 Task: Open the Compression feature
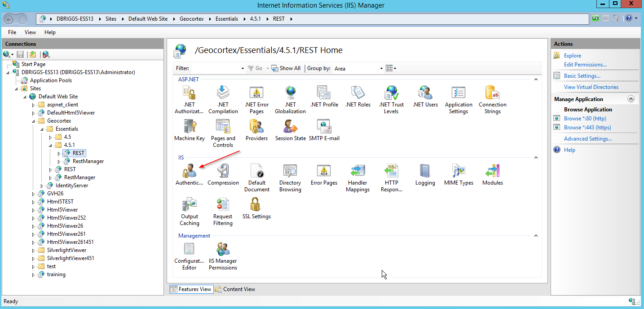point(223,174)
